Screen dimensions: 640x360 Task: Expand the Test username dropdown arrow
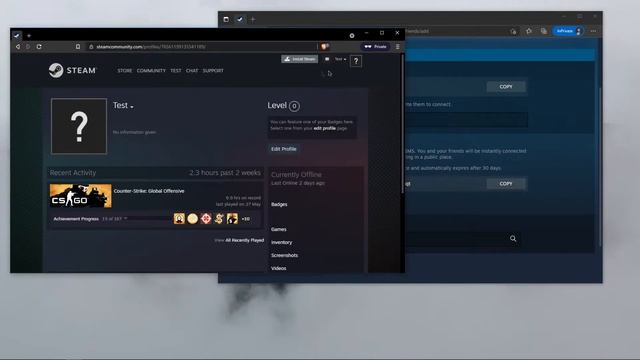(x=132, y=107)
